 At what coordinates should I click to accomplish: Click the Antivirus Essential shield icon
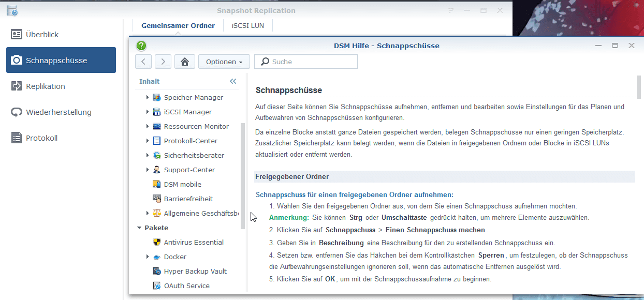pyautogui.click(x=157, y=242)
